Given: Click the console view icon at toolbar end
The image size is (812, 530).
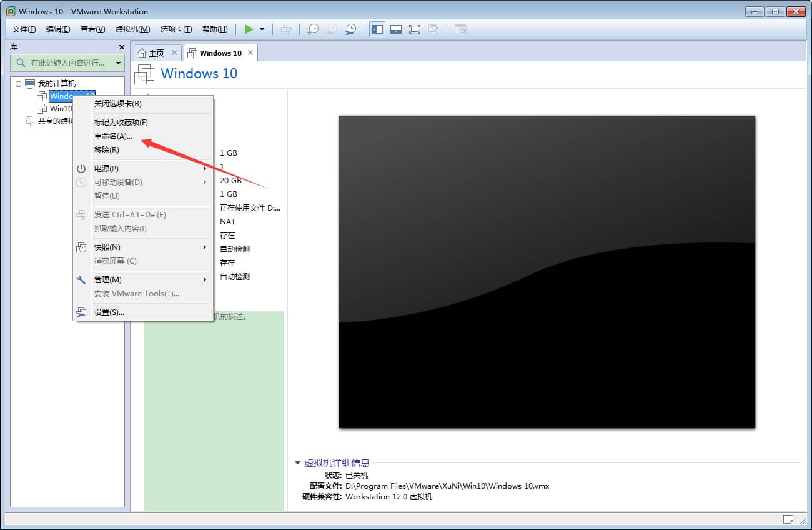Looking at the screenshot, I should 460,29.
